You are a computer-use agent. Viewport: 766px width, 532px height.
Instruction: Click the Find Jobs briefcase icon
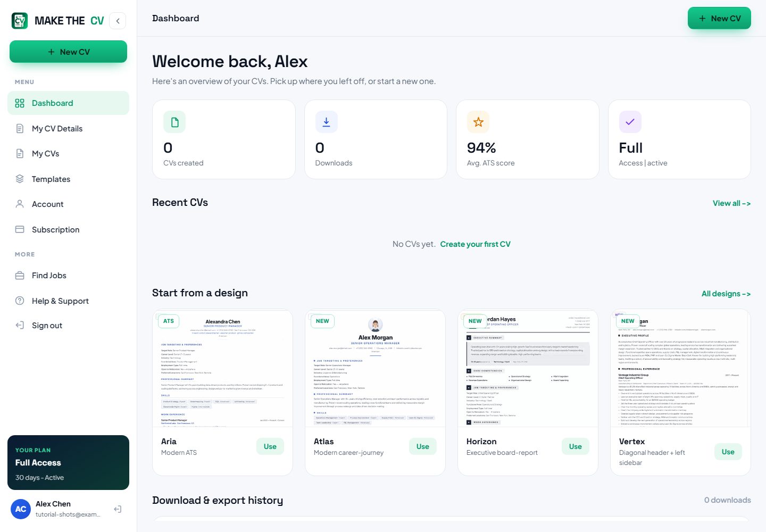[20, 276]
